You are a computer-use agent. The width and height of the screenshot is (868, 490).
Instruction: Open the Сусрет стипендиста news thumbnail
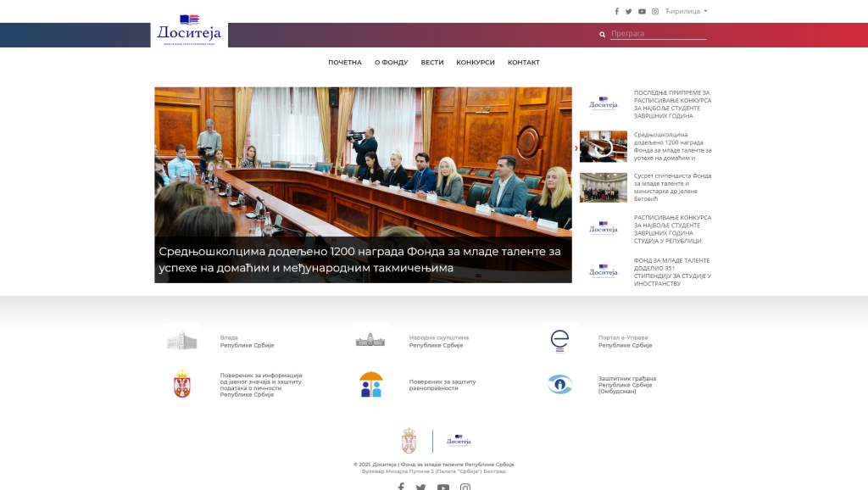pos(604,187)
